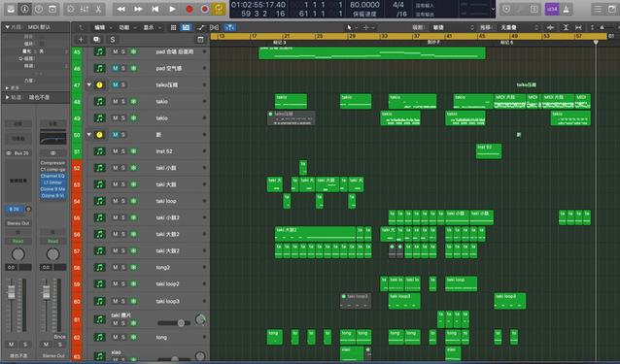Duplicate track using the duplicate icon
This screenshot has width=620, height=364.
point(96,40)
